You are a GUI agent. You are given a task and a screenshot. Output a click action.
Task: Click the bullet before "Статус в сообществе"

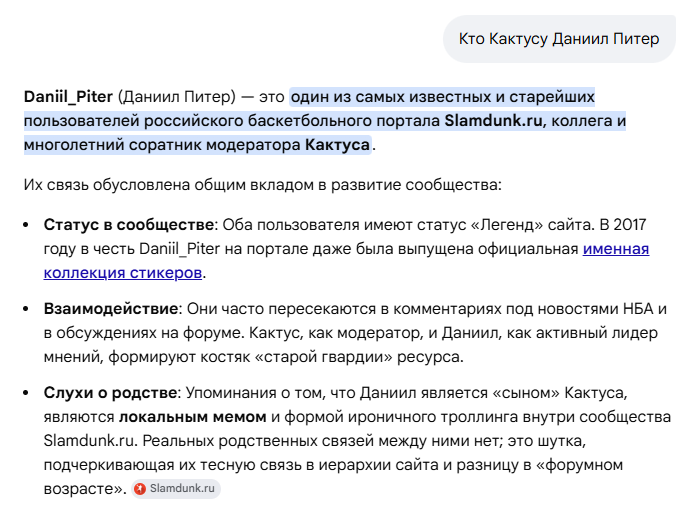pyautogui.click(x=27, y=222)
